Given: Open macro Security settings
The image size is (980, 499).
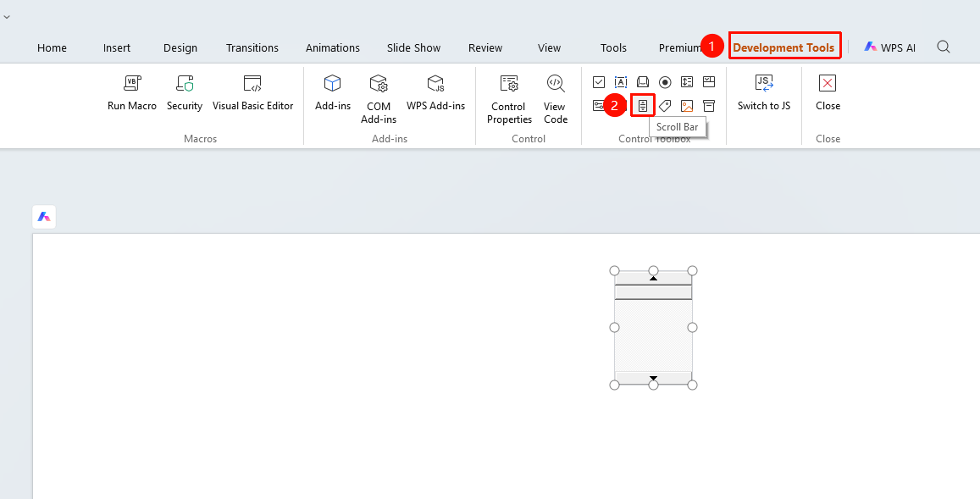Looking at the screenshot, I should coord(185,93).
